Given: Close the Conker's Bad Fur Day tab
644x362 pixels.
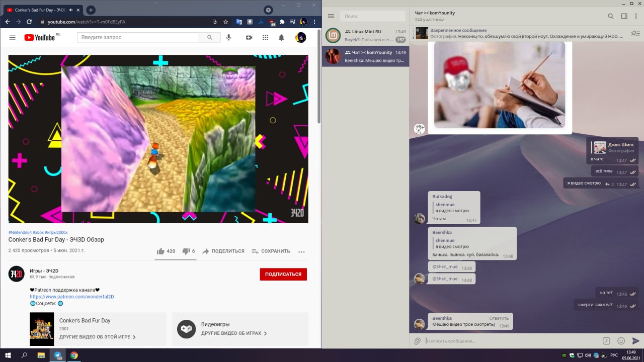Looking at the screenshot, I should (x=78, y=10).
